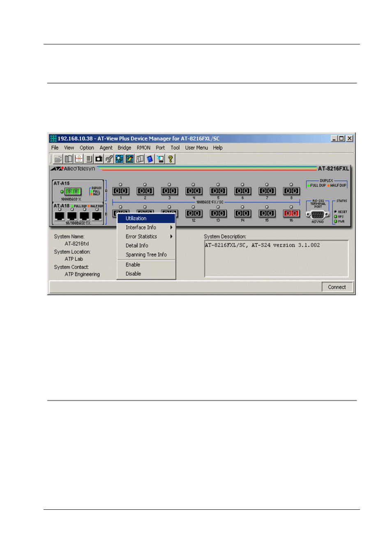Expand the Error Statistics submenu

pos(146,236)
